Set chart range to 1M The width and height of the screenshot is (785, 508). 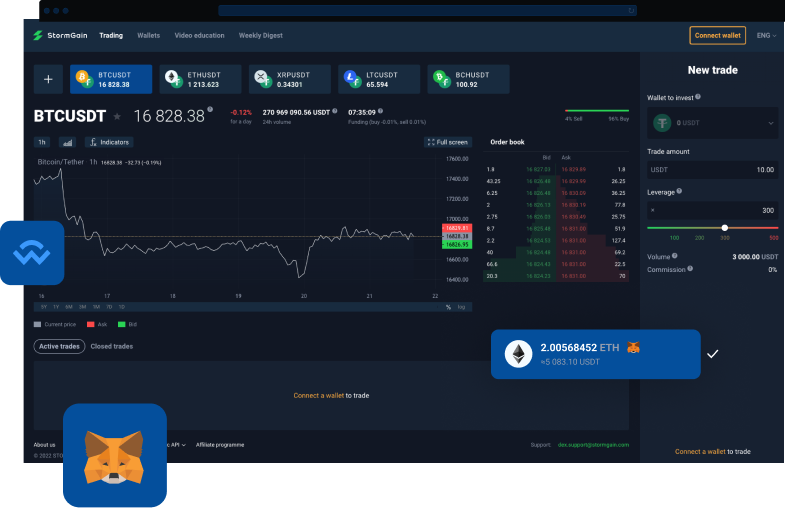click(96, 307)
